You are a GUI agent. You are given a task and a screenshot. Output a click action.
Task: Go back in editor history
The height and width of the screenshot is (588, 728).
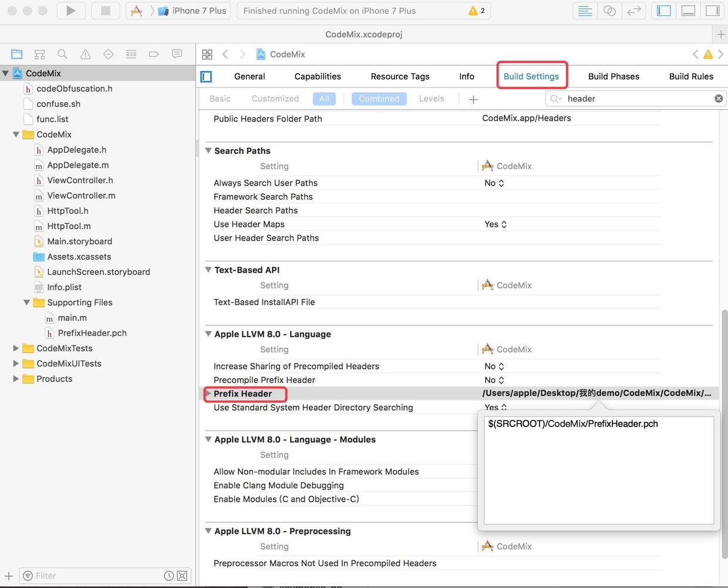[x=225, y=54]
